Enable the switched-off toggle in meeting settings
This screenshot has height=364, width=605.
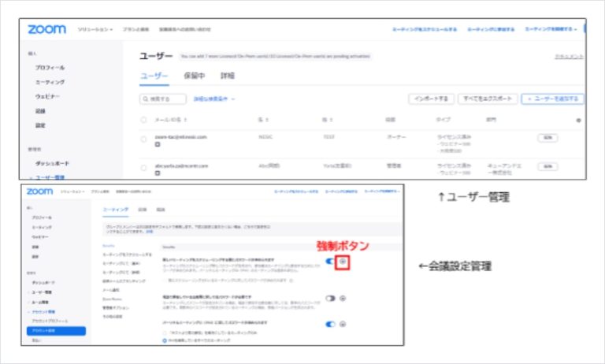pyautogui.click(x=330, y=298)
